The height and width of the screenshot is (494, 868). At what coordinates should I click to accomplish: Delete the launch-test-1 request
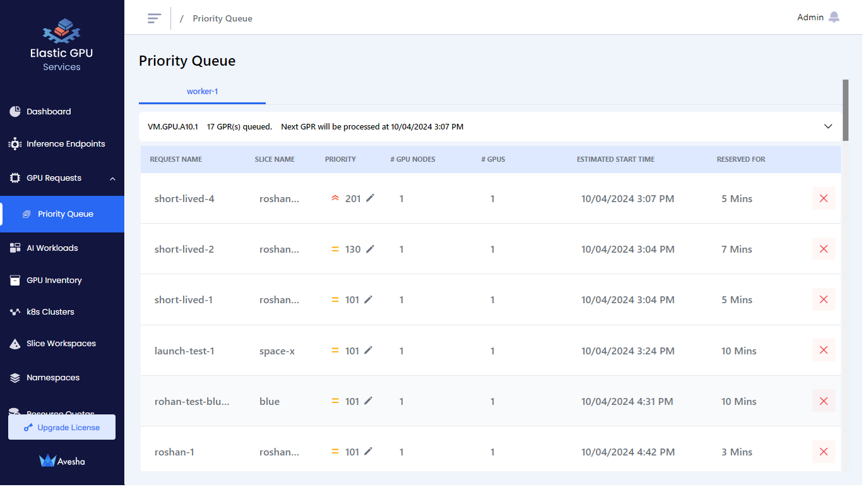coord(823,350)
